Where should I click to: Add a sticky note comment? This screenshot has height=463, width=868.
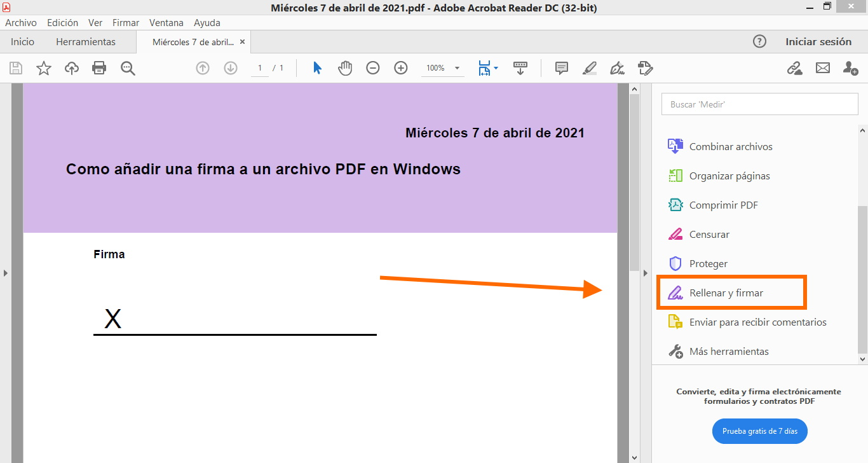pos(562,68)
